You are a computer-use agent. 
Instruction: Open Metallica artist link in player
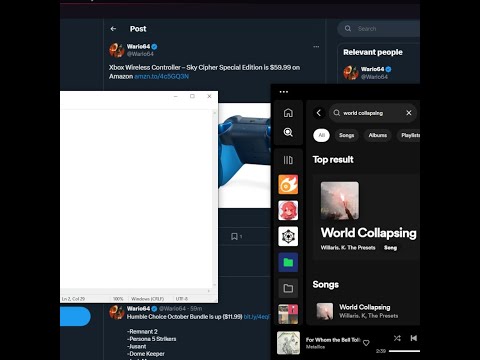[x=315, y=347]
